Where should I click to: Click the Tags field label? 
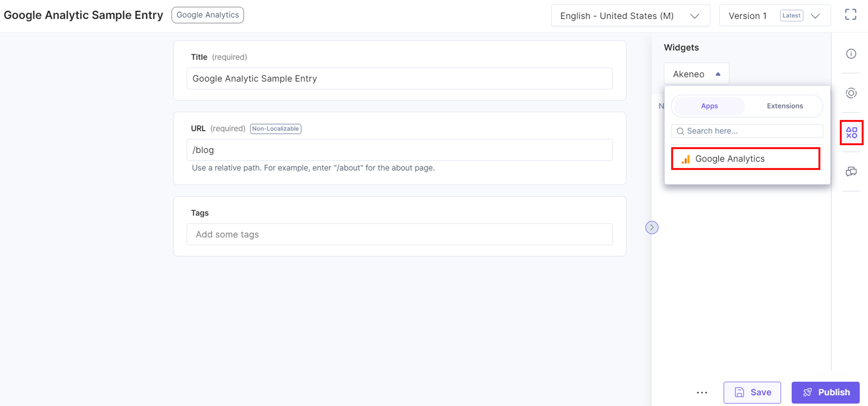pos(199,213)
